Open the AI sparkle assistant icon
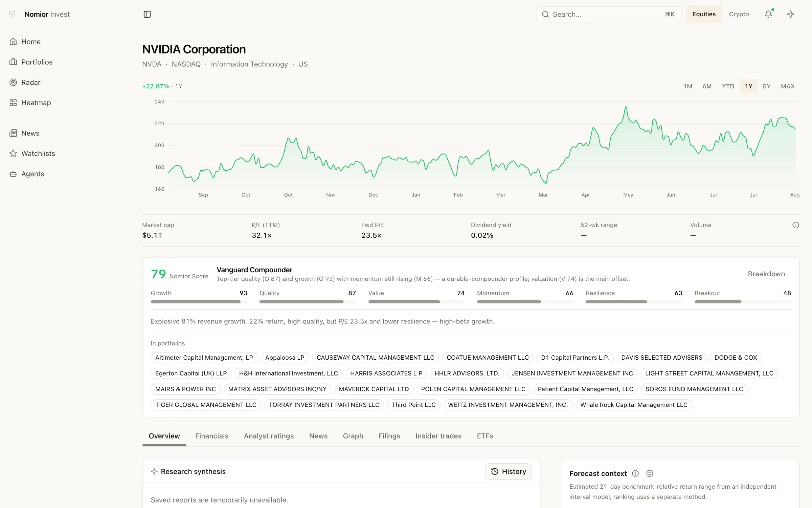Screen dimensions: 812x508 791,14
